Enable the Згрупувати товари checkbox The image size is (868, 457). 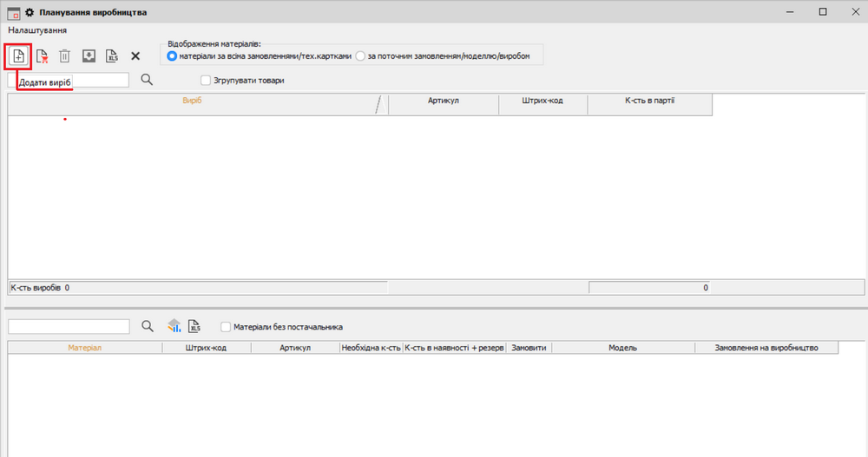click(206, 81)
